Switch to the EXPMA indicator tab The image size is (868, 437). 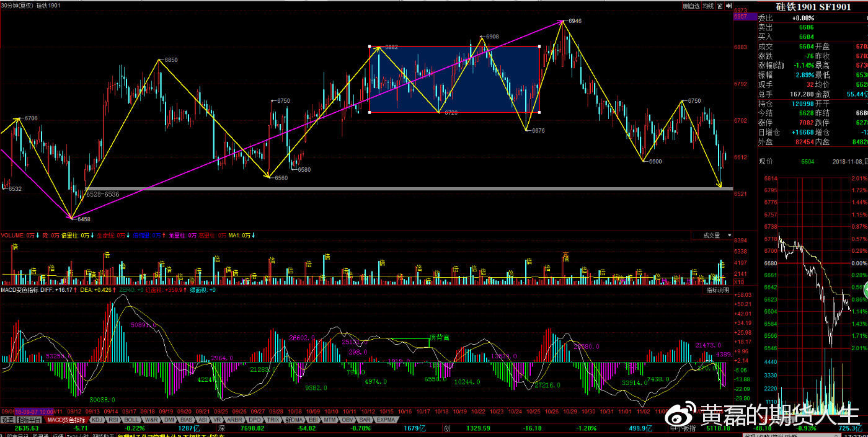(x=386, y=420)
